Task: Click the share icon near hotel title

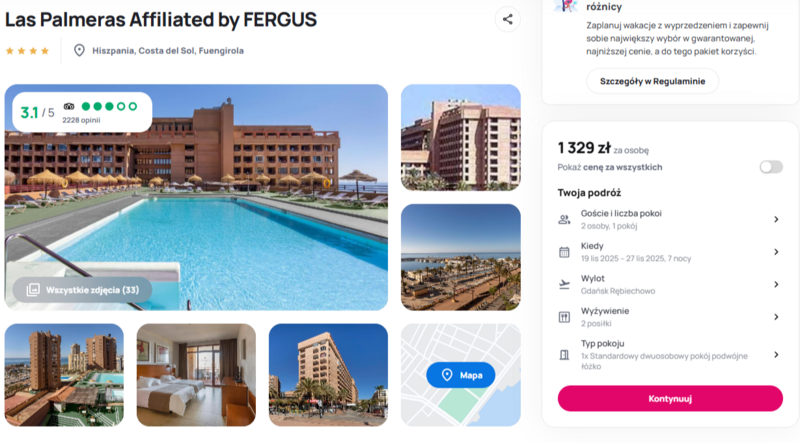Action: pyautogui.click(x=507, y=19)
